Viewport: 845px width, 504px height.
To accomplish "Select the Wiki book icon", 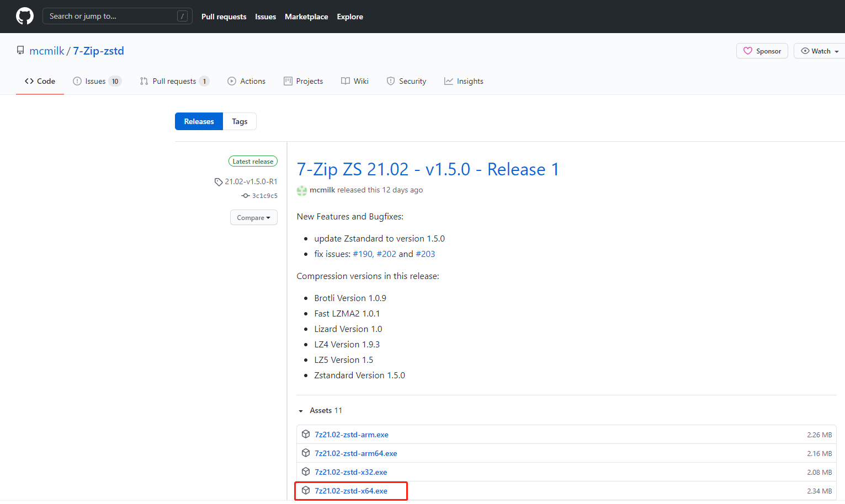I will (346, 81).
